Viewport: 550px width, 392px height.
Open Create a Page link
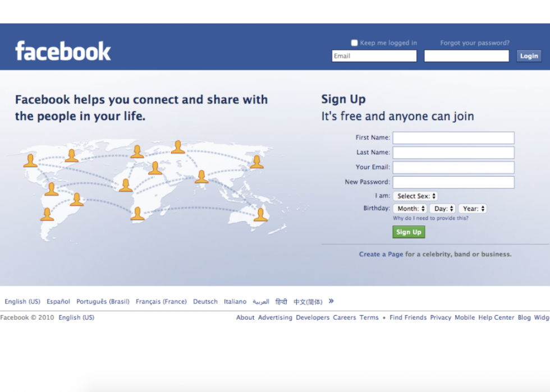click(x=381, y=254)
